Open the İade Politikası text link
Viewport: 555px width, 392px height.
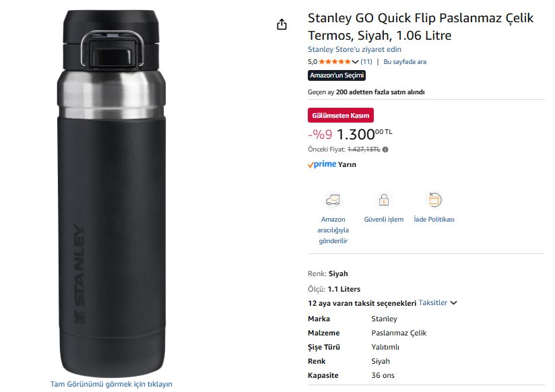point(434,220)
